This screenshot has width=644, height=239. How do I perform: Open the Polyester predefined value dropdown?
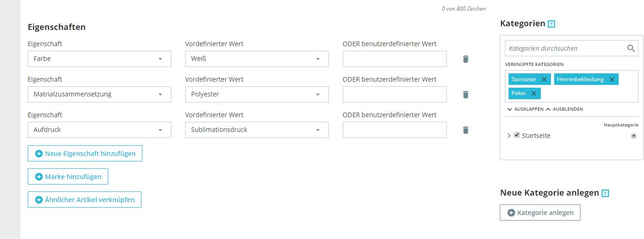[x=257, y=95]
